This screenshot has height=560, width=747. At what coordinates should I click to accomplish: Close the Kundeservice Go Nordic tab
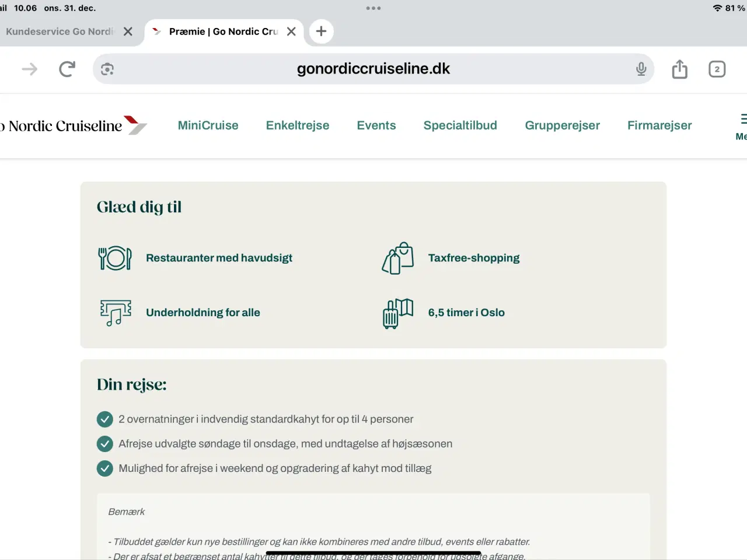(x=128, y=32)
